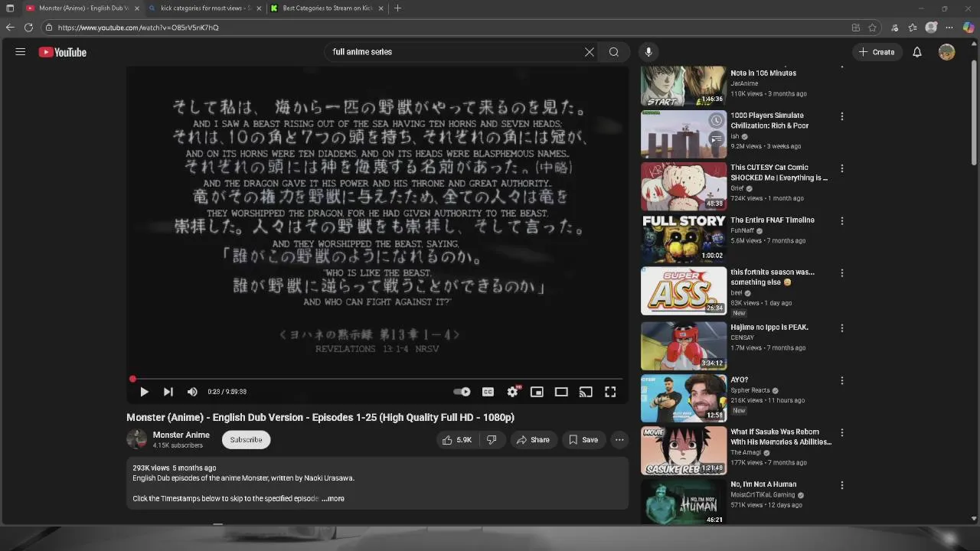Clear the search box with X

coord(590,52)
